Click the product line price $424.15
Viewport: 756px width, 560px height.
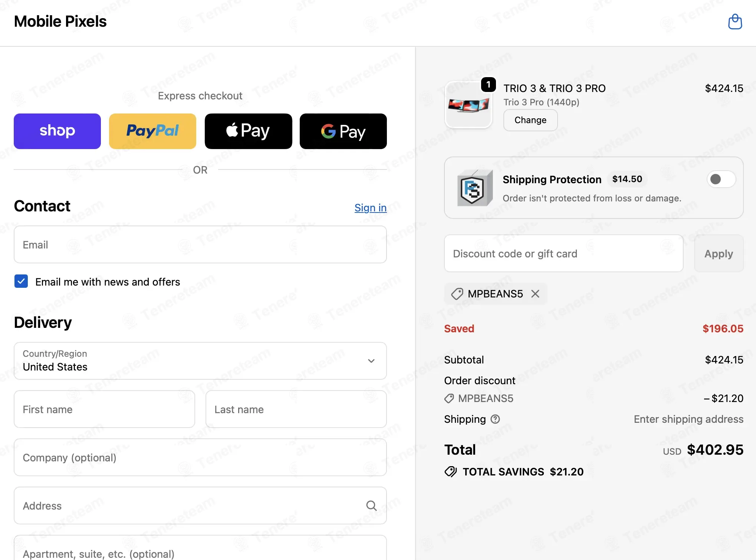pyautogui.click(x=724, y=88)
